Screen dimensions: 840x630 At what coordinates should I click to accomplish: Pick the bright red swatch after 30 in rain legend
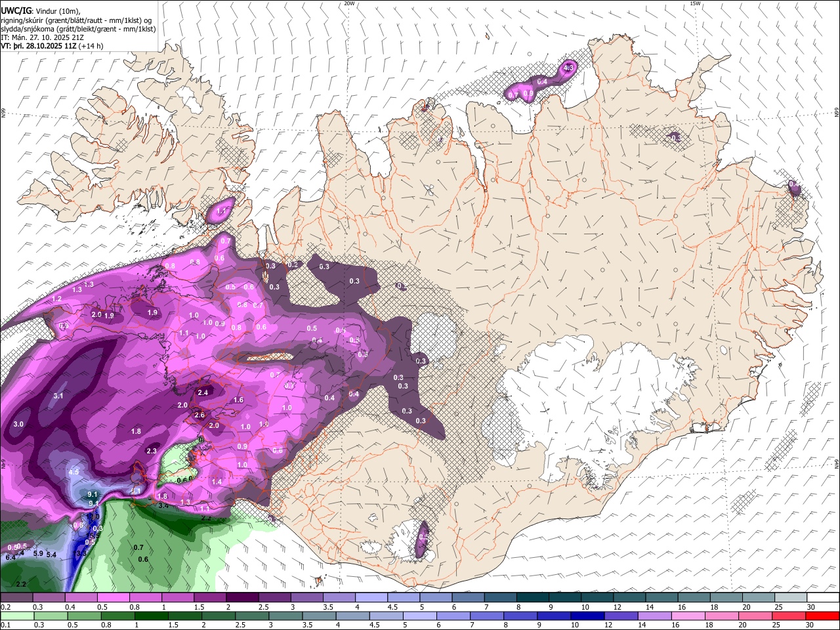(x=823, y=616)
